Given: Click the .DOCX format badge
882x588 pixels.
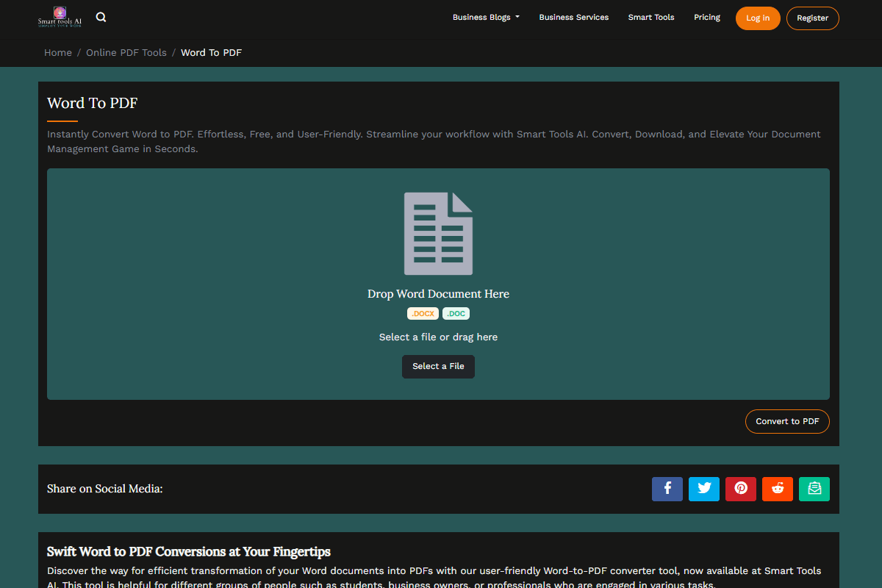Looking at the screenshot, I should pos(423,314).
